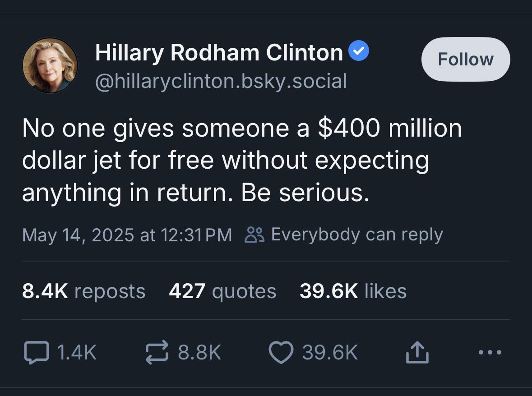Viewport: 532px width, 396px height.
Task: Click the share upload icon
Action: (417, 353)
